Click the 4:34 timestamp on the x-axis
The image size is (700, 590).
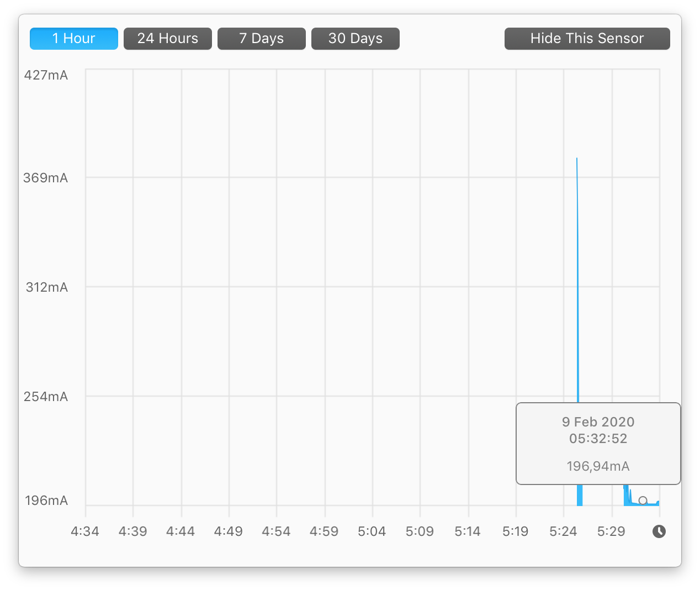click(85, 531)
